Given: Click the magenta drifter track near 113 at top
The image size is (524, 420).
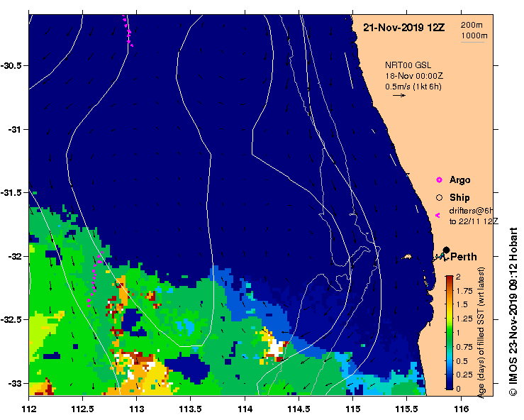Looking at the screenshot, I should click(128, 31).
